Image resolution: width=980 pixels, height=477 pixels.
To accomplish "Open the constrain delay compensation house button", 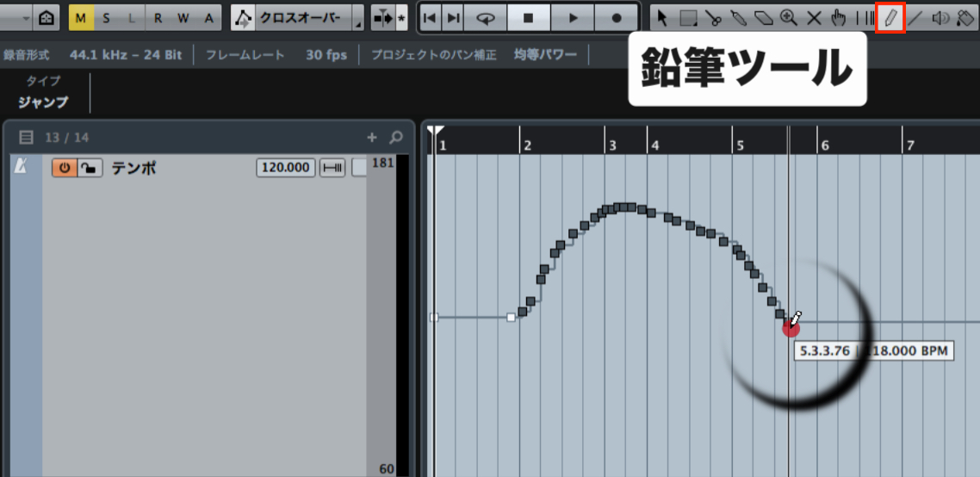I will (x=47, y=18).
